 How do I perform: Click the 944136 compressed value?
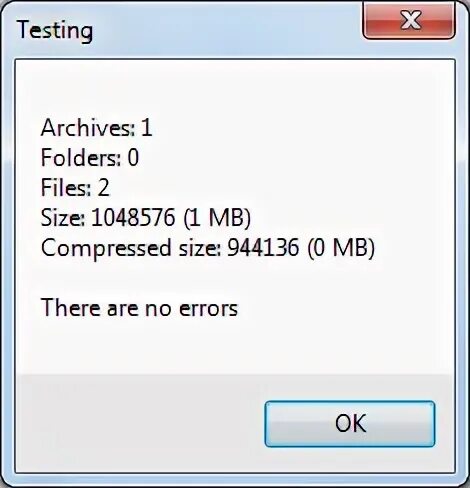[263, 247]
